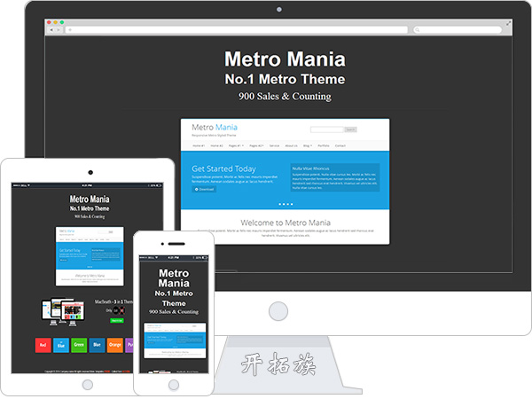532x399 pixels.
Task: Click the phone home button
Action: coord(174,385)
